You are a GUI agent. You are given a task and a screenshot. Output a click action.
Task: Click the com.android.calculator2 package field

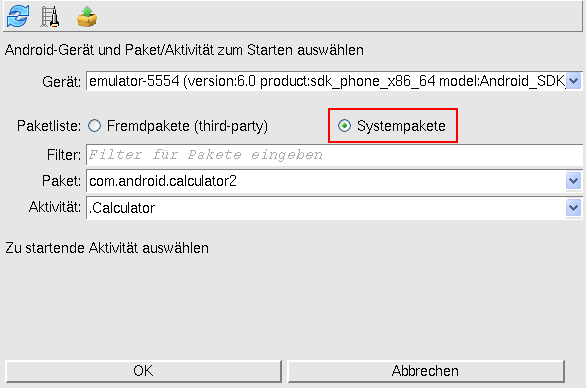click(x=326, y=181)
